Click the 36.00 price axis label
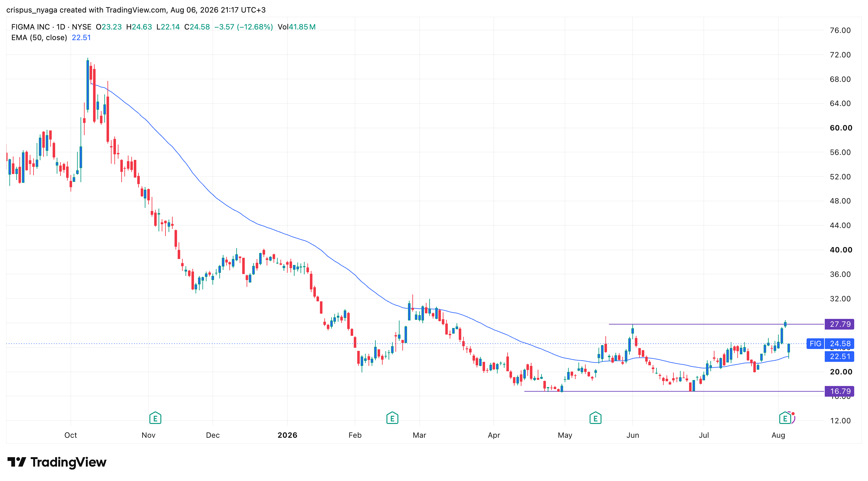 (840, 274)
